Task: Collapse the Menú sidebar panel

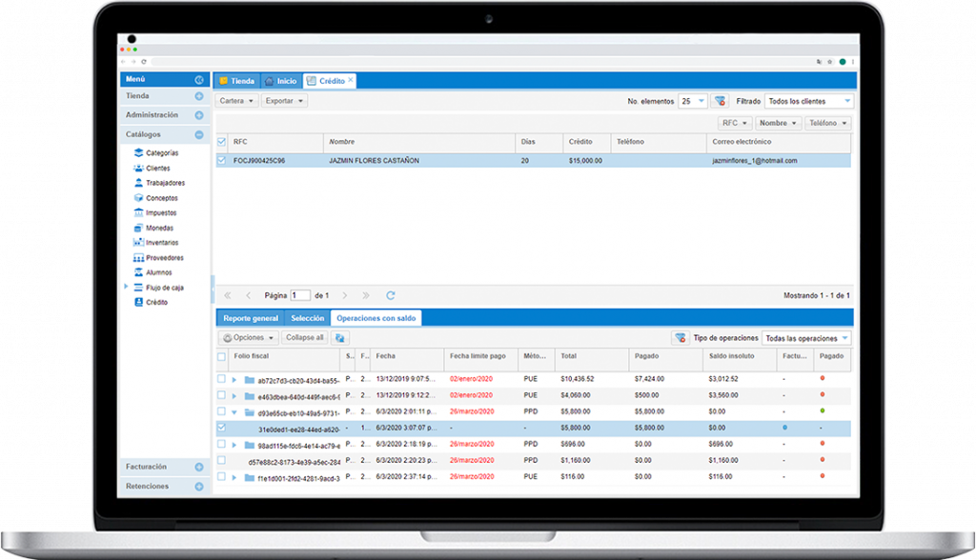Action: (199, 80)
